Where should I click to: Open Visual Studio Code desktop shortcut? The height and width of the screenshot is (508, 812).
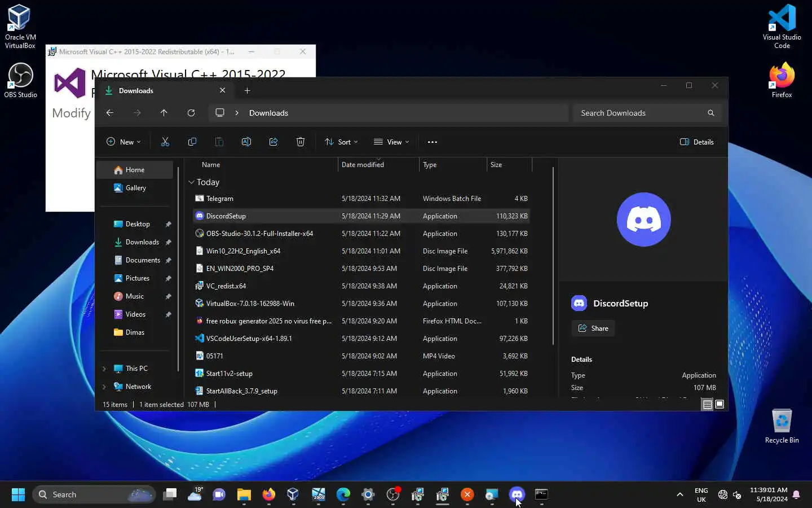coord(782,26)
